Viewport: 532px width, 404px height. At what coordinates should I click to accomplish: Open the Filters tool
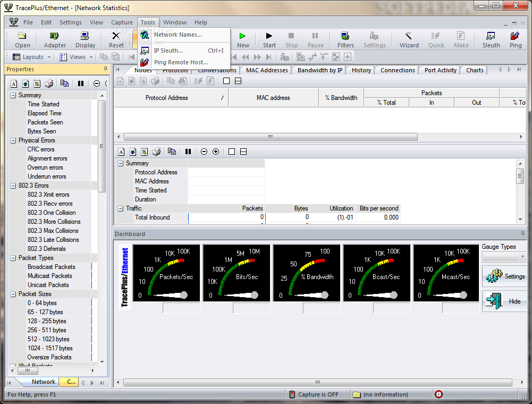(345, 40)
